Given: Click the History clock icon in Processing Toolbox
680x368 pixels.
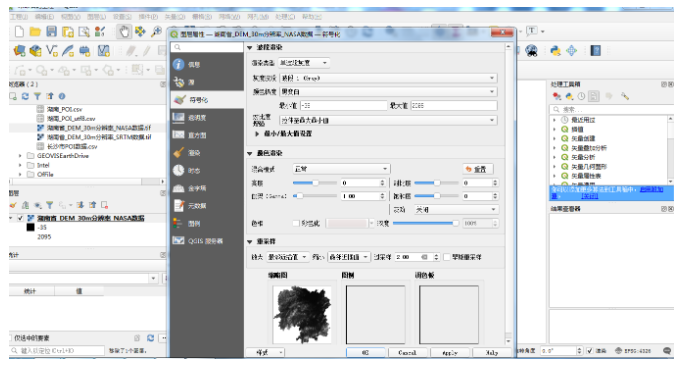Looking at the screenshot, I should pyautogui.click(x=581, y=96).
